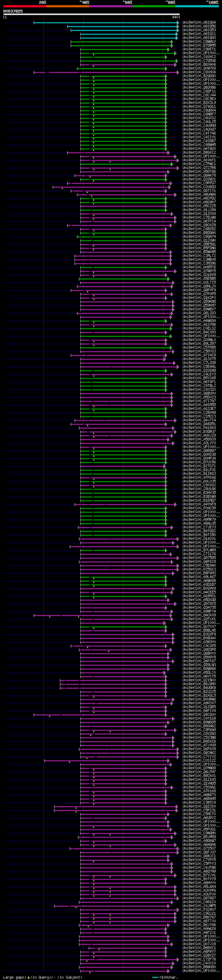The width and height of the screenshot is (222, 980).
Task: Pick the UniRef100_Q07X07 entry
Action: coord(199,626)
